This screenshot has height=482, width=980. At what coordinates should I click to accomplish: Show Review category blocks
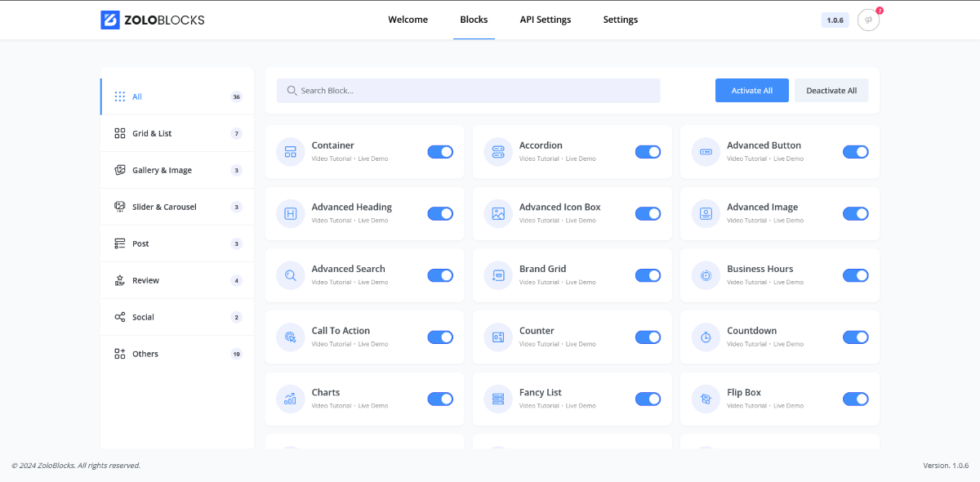tap(177, 280)
